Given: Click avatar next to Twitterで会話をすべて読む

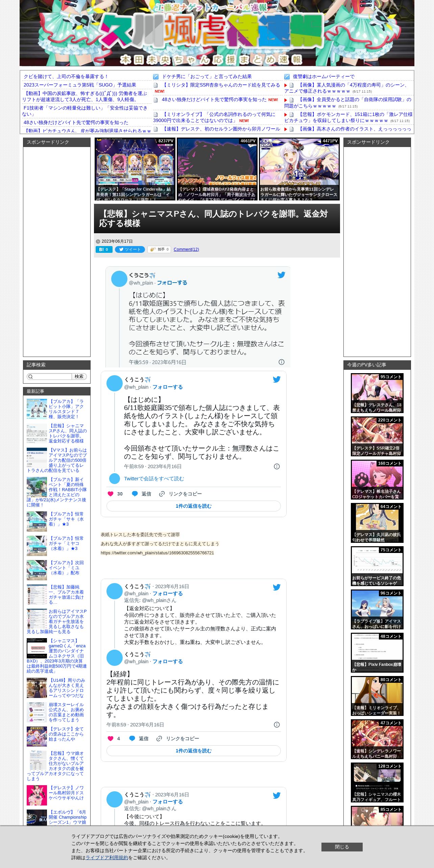Looking at the screenshot, I should coord(115,479).
